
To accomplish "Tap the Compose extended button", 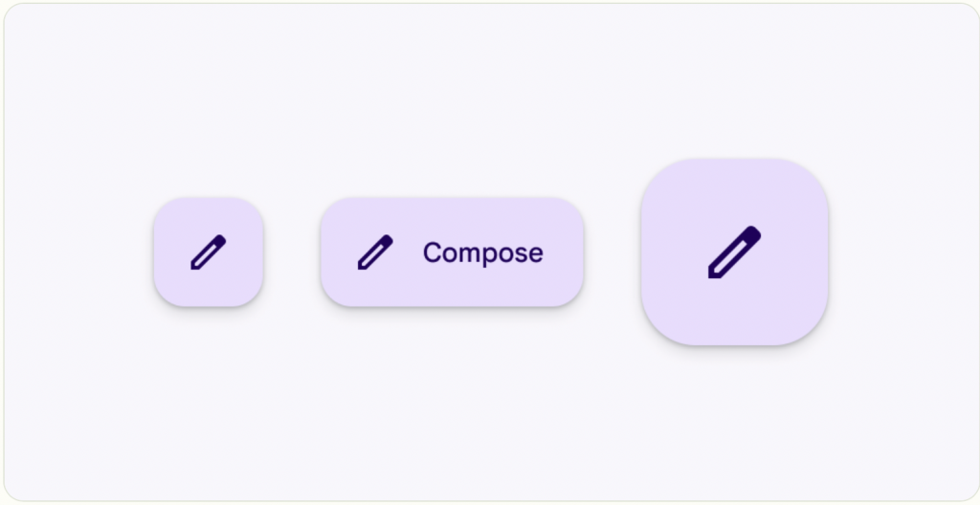I will coord(452,252).
